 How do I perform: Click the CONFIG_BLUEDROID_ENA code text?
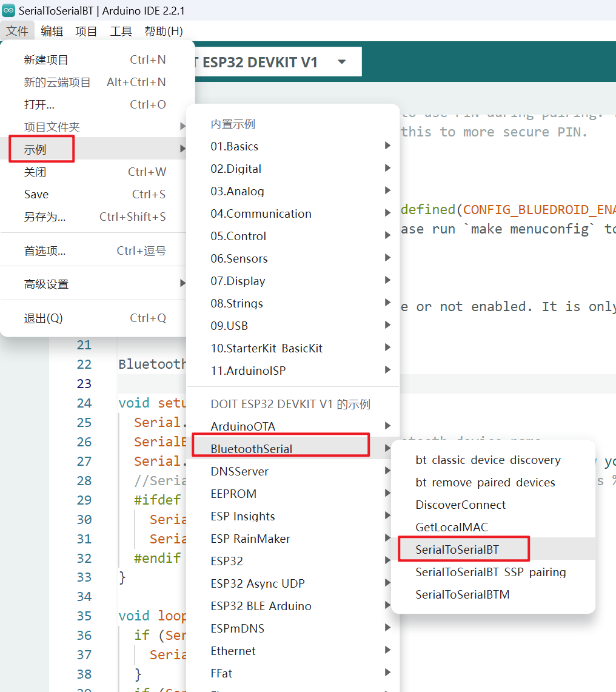[x=539, y=209]
